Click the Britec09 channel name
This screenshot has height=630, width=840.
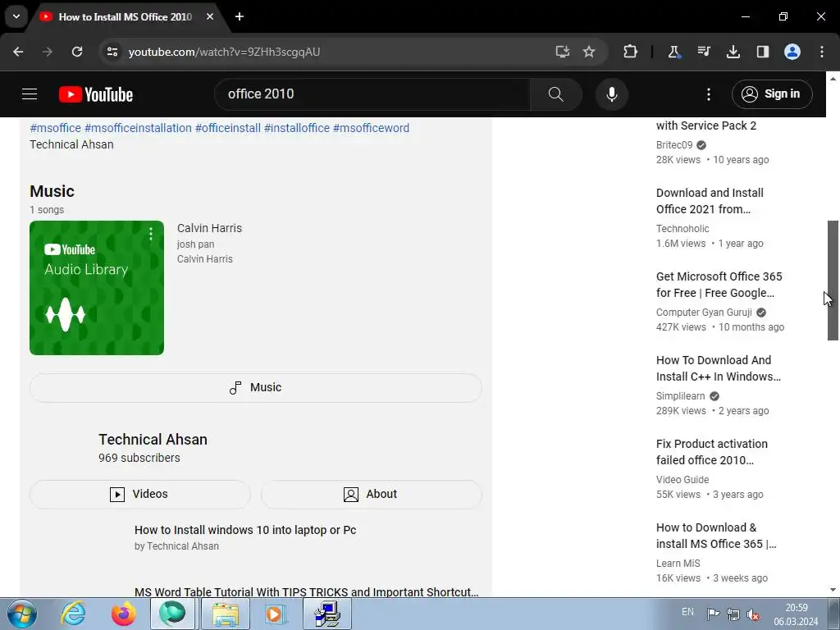(674, 144)
